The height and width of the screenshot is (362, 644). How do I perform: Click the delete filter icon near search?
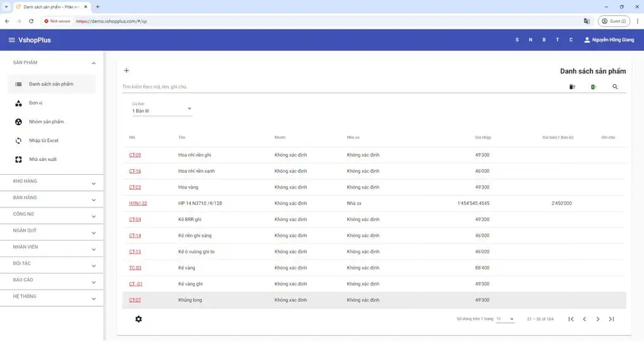tap(572, 87)
